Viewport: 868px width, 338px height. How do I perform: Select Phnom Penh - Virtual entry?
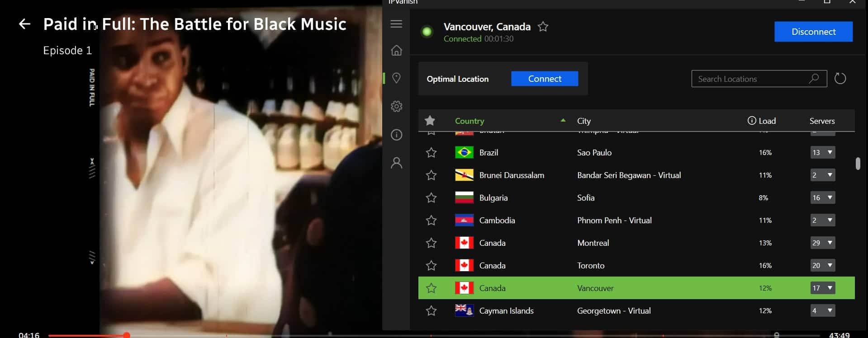click(x=614, y=220)
